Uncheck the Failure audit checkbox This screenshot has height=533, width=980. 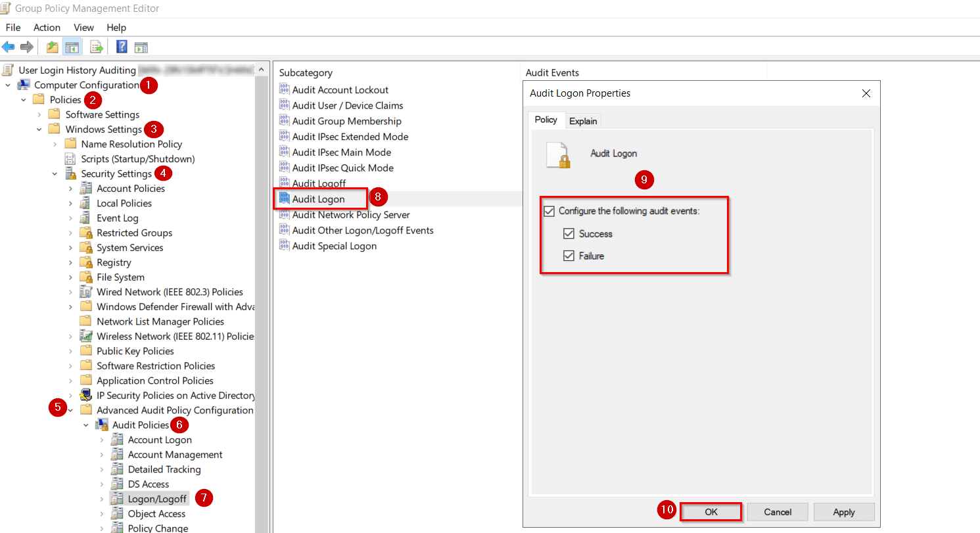pos(569,256)
